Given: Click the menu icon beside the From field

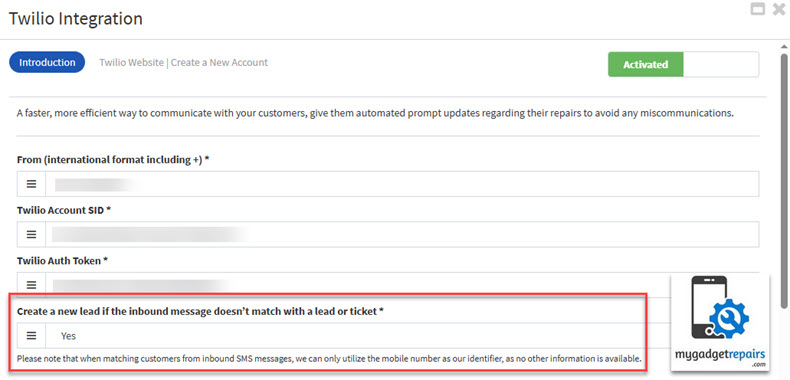Looking at the screenshot, I should pyautogui.click(x=31, y=184).
